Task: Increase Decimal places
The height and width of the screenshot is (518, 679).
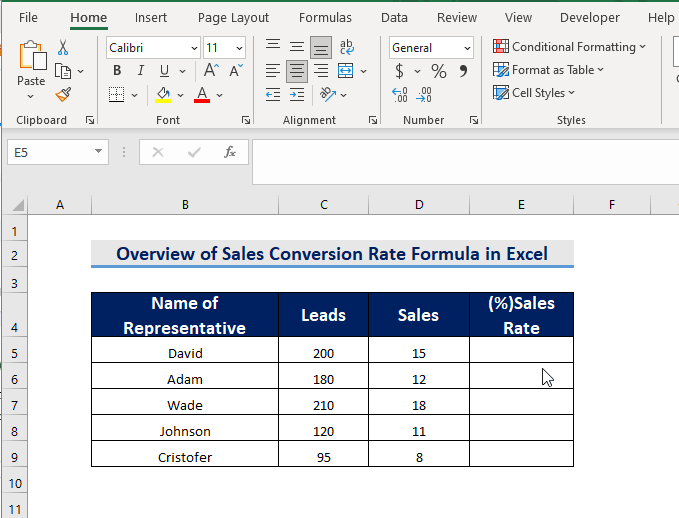Action: click(400, 94)
